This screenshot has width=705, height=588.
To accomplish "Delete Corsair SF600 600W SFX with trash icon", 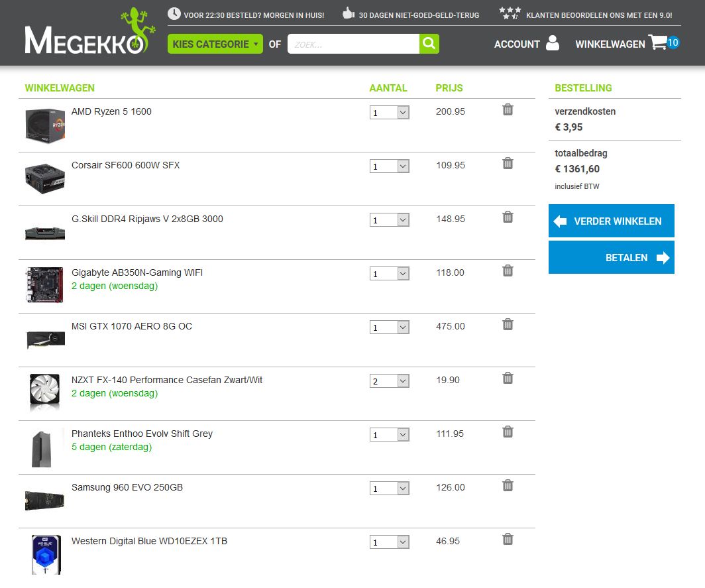I will pyautogui.click(x=508, y=163).
